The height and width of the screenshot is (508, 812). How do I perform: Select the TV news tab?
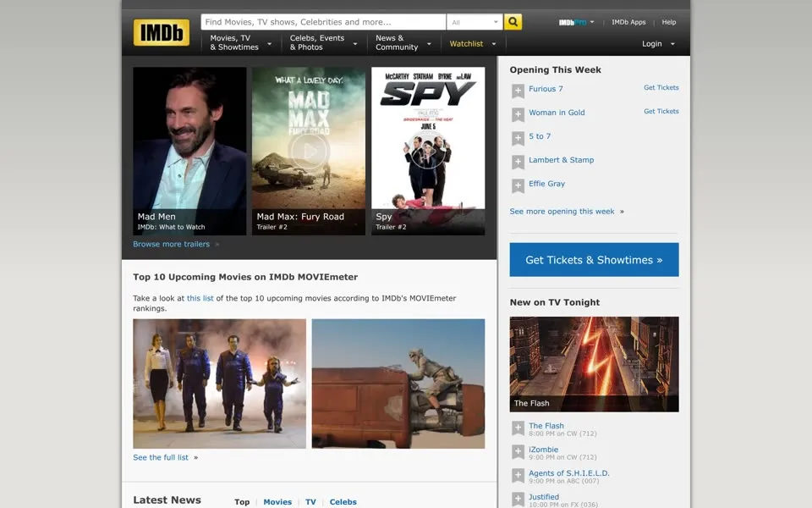coord(310,502)
